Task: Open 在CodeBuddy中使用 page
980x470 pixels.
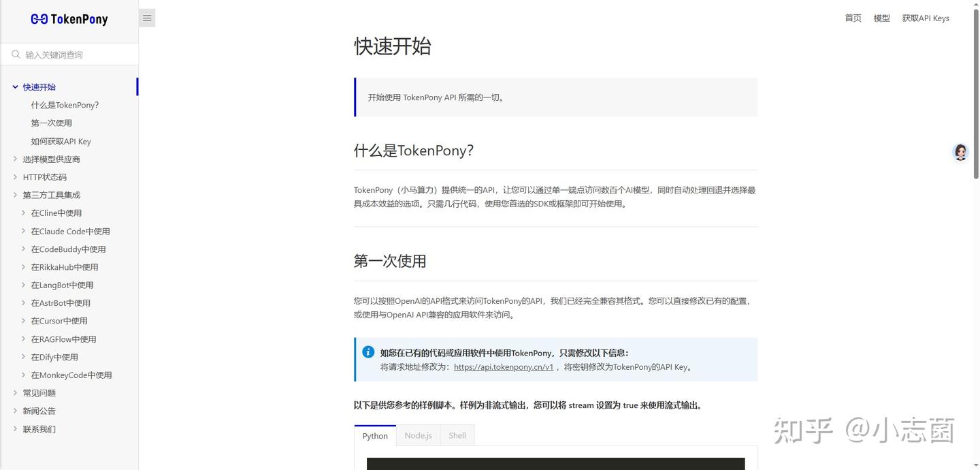Action: point(68,249)
